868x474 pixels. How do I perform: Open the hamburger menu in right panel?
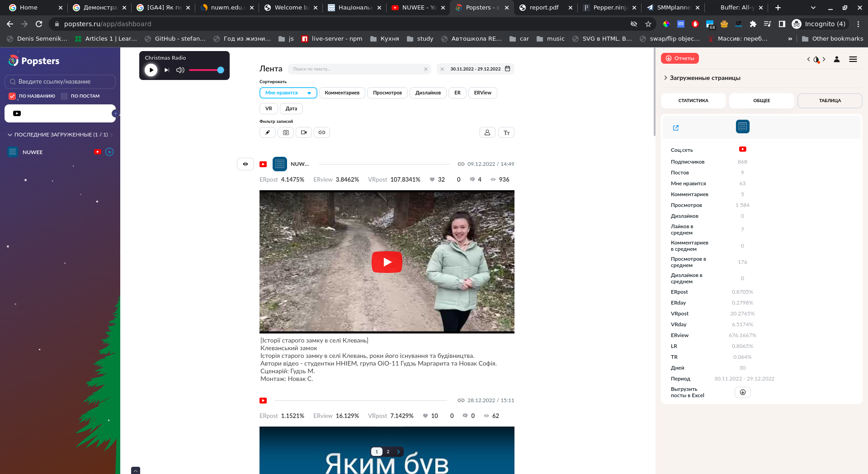click(853, 59)
